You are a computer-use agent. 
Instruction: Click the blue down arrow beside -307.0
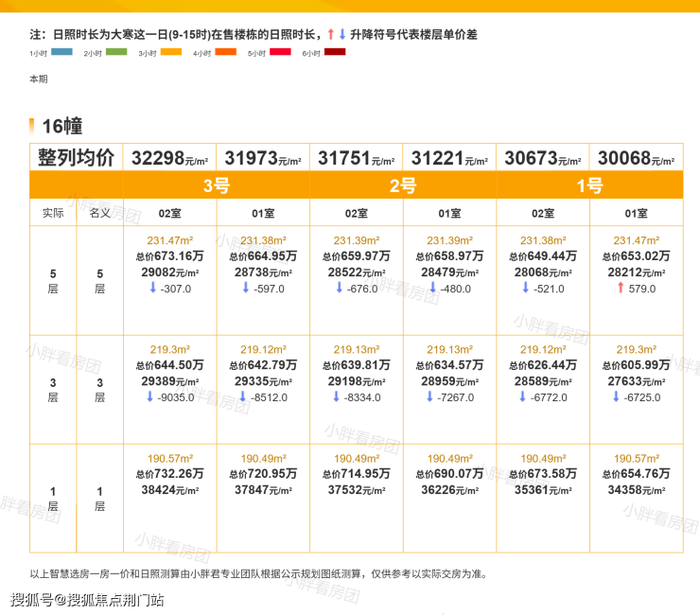(x=153, y=289)
